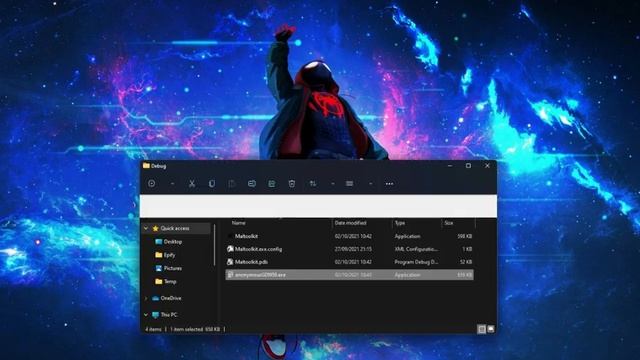The height and width of the screenshot is (360, 640).
Task: Click the 4 items status text
Action: [153, 329]
